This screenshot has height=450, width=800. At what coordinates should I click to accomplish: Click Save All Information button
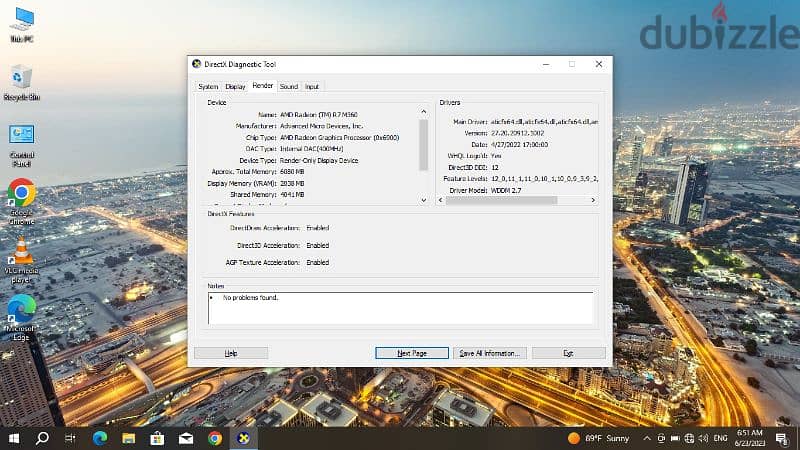click(490, 353)
